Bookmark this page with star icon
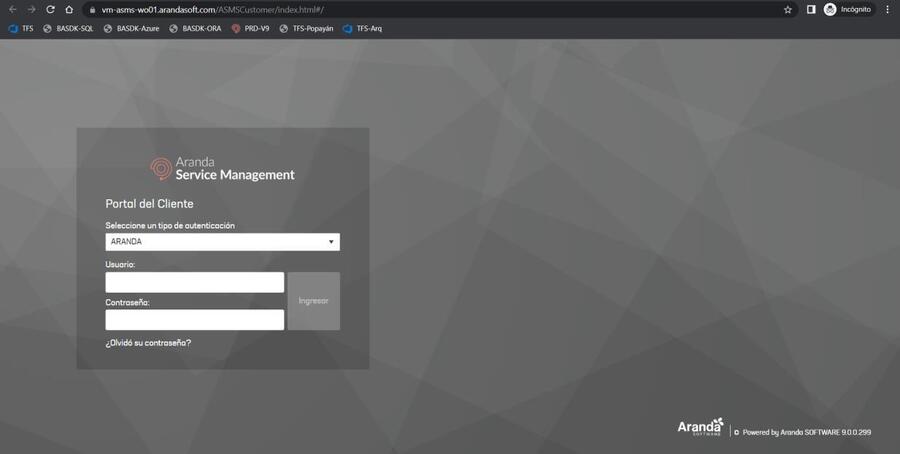This screenshot has width=900, height=454. (788, 10)
